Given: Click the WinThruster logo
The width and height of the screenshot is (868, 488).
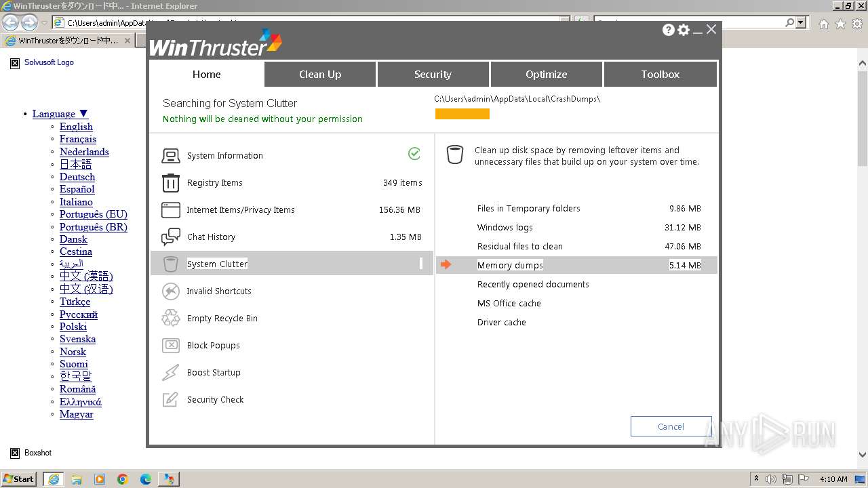Looking at the screenshot, I should pyautogui.click(x=216, y=44).
